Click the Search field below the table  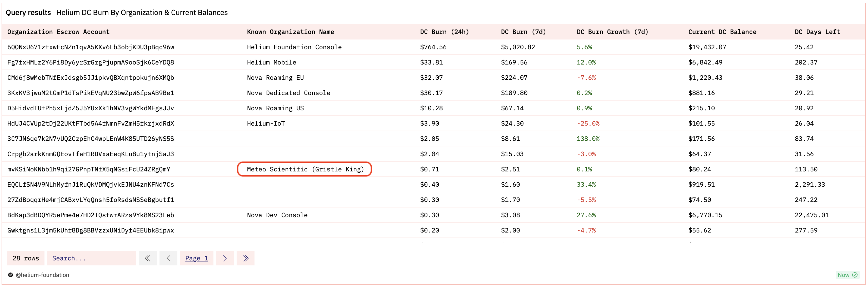point(91,258)
